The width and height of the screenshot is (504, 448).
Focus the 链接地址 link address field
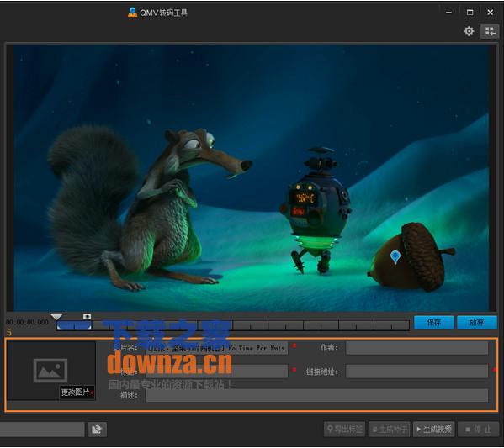(416, 372)
